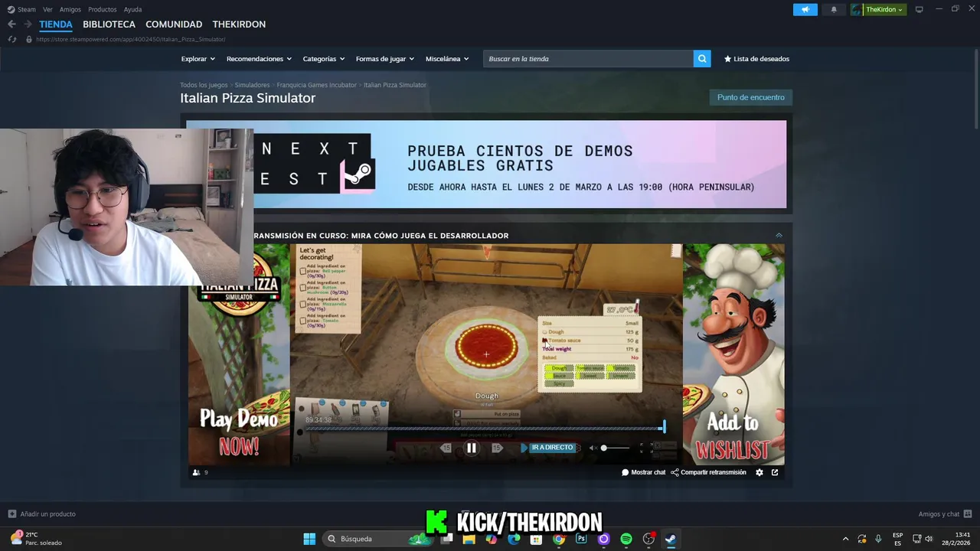Pop out the broadcast in new window
The height and width of the screenshot is (551, 980).
775,472
